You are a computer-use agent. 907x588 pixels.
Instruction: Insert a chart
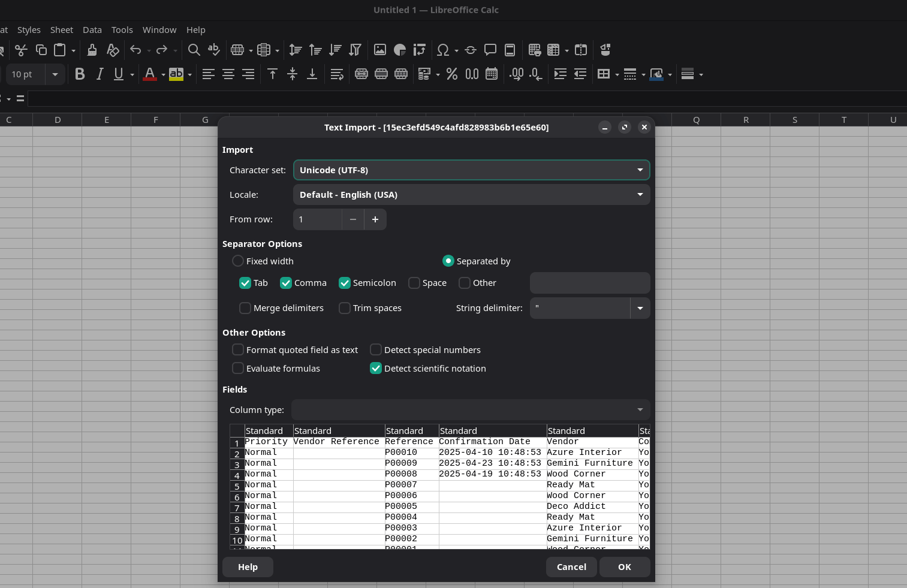[400, 50]
